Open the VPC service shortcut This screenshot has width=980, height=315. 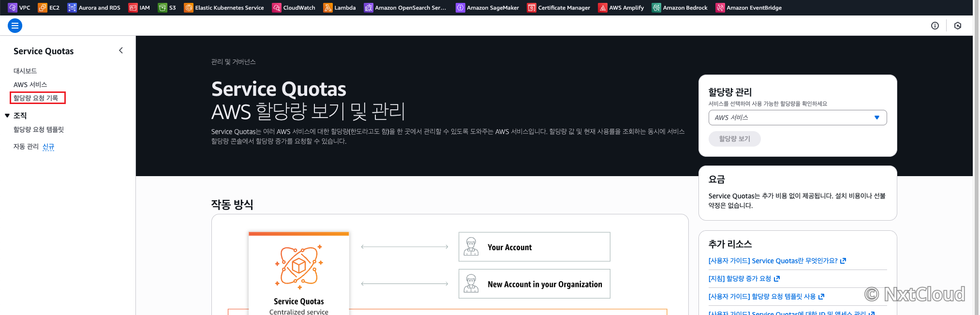point(19,8)
